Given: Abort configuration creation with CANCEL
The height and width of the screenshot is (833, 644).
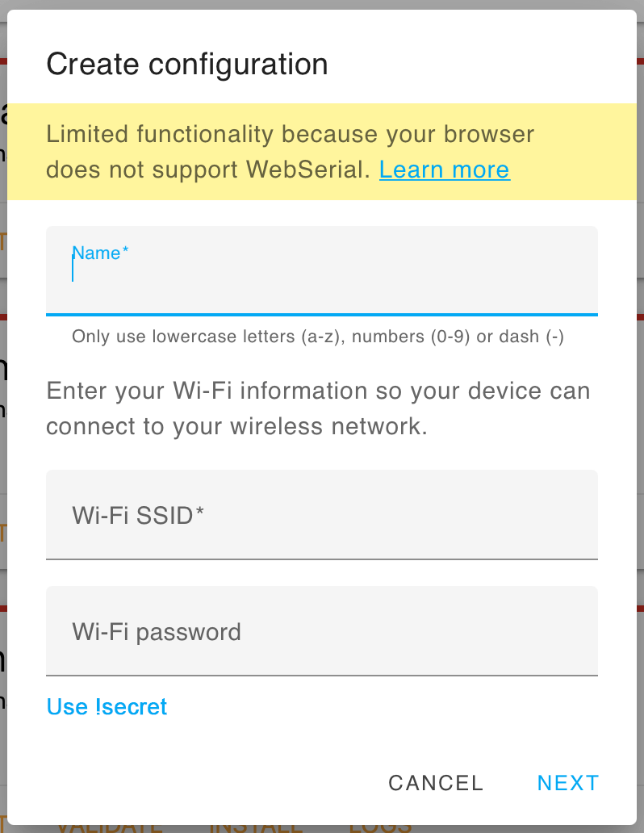Looking at the screenshot, I should pos(435,782).
